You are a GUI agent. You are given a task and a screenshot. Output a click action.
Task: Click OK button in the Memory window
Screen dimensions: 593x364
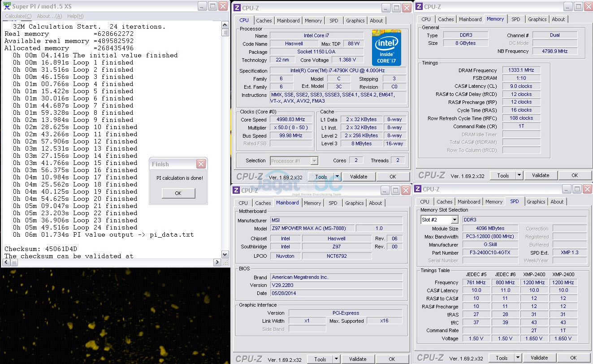tap(574, 175)
